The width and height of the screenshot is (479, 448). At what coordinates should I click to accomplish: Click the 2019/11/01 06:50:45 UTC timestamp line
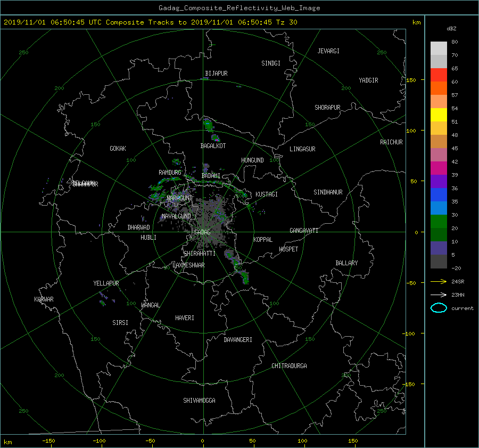150,22
